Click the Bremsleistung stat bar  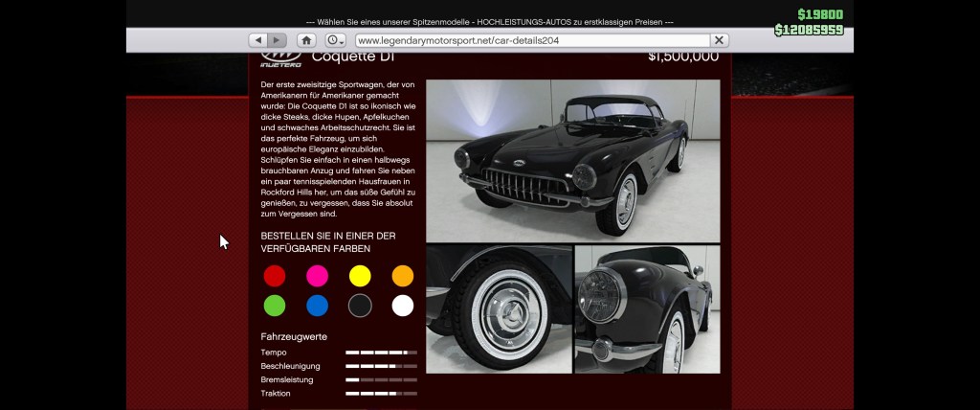pyautogui.click(x=381, y=380)
